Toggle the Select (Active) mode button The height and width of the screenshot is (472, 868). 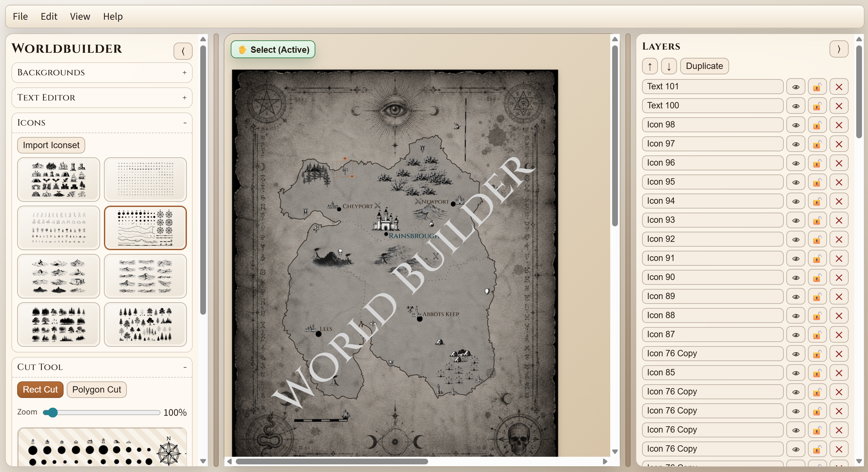[273, 50]
